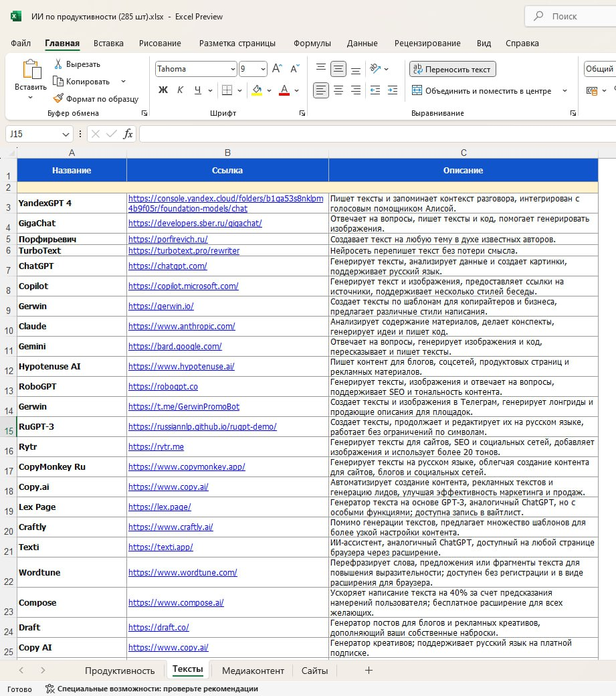Align text to top
The height and width of the screenshot is (696, 616).
pos(320,68)
